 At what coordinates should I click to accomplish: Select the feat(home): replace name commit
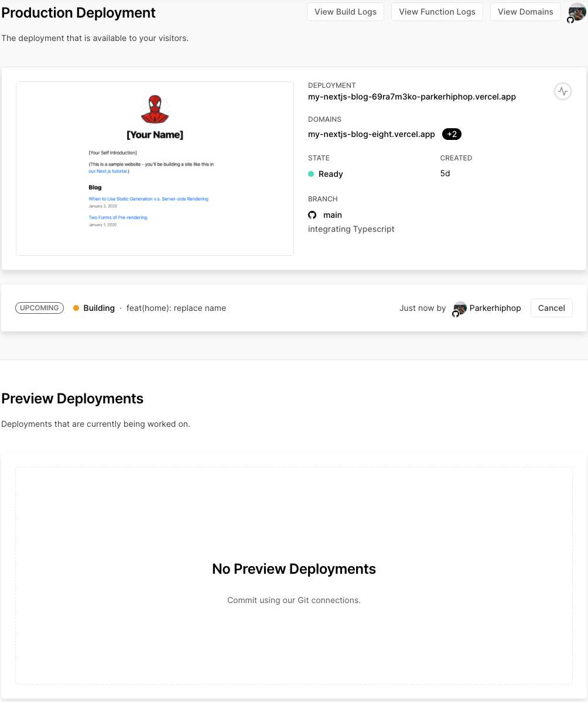click(176, 308)
